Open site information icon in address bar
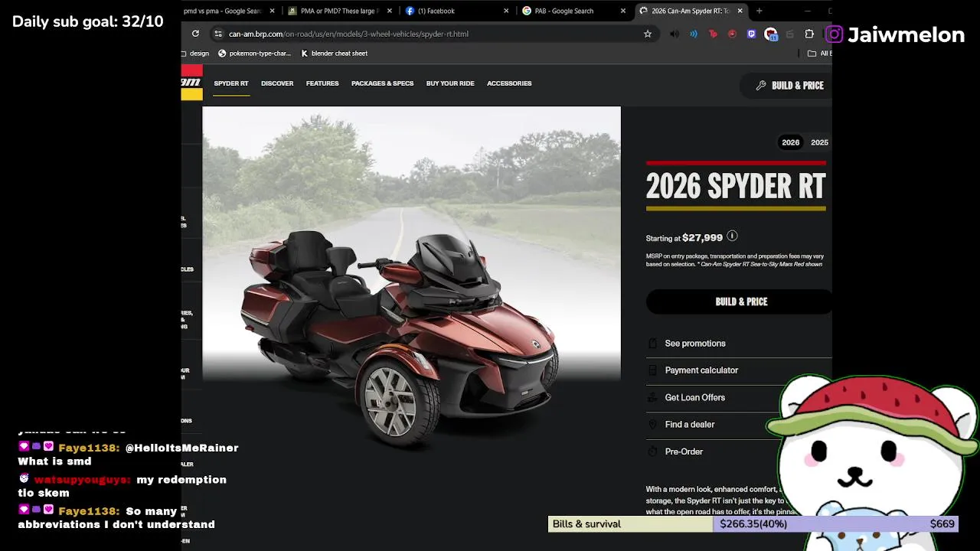Viewport: 980px width, 551px height. pyautogui.click(x=218, y=34)
